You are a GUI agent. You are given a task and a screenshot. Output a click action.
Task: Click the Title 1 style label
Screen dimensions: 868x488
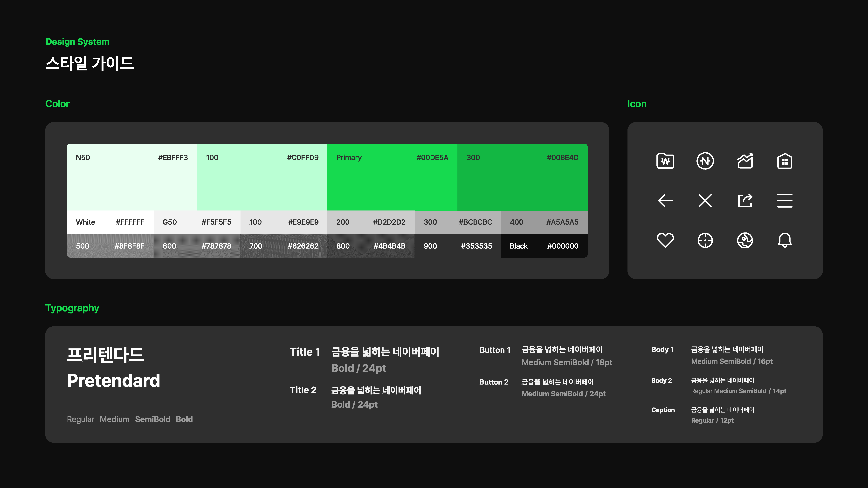(305, 352)
